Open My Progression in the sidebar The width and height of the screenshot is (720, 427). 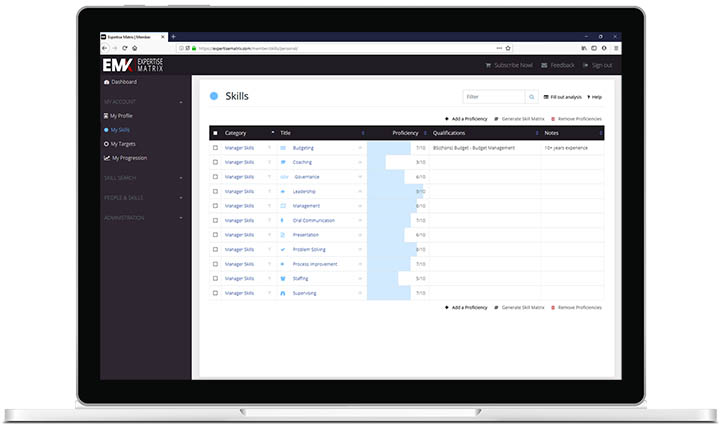coord(125,158)
